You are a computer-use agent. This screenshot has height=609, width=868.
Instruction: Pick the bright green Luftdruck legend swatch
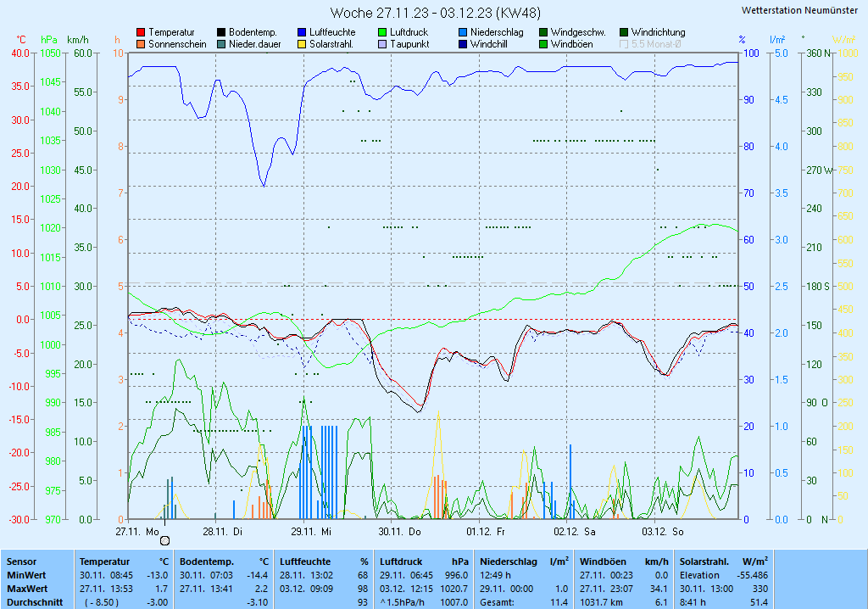(382, 33)
